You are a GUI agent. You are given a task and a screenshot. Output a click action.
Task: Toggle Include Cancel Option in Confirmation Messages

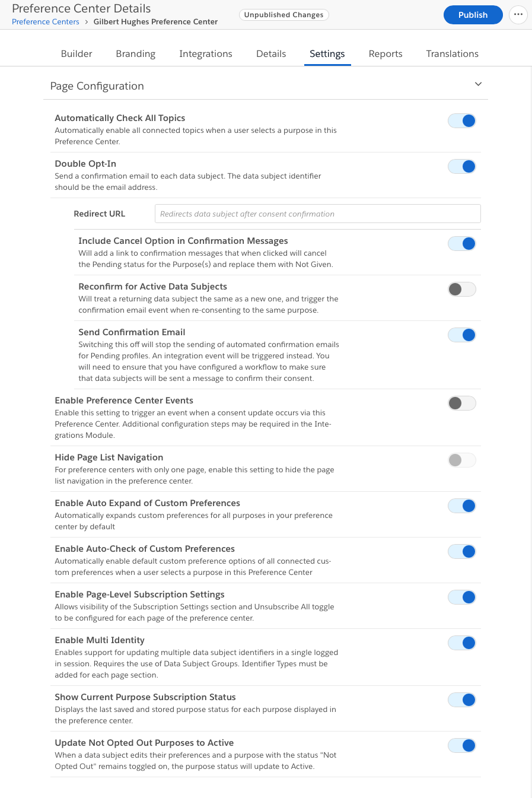coord(462,244)
